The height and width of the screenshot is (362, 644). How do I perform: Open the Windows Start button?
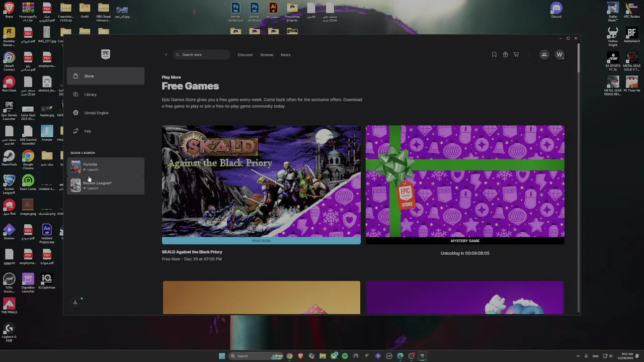pyautogui.click(x=222, y=356)
